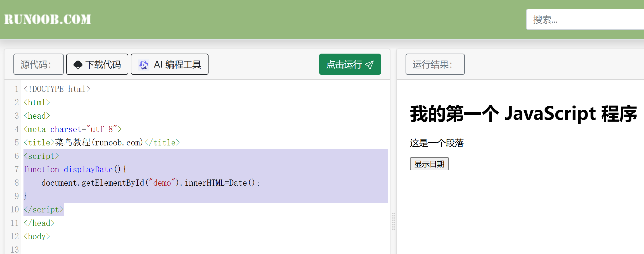Open the AI 编程工具 button
The width and height of the screenshot is (644, 254).
tap(170, 64)
